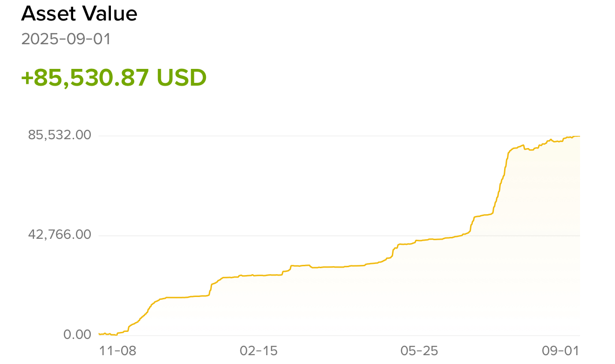
Task: Click the green +85,530.87 amount
Action: coord(85,77)
